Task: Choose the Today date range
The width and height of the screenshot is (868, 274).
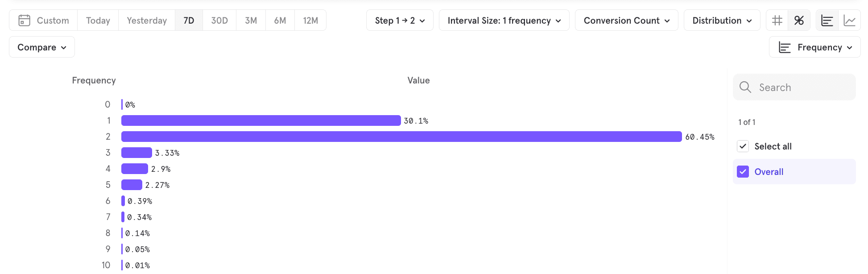Action: tap(98, 21)
